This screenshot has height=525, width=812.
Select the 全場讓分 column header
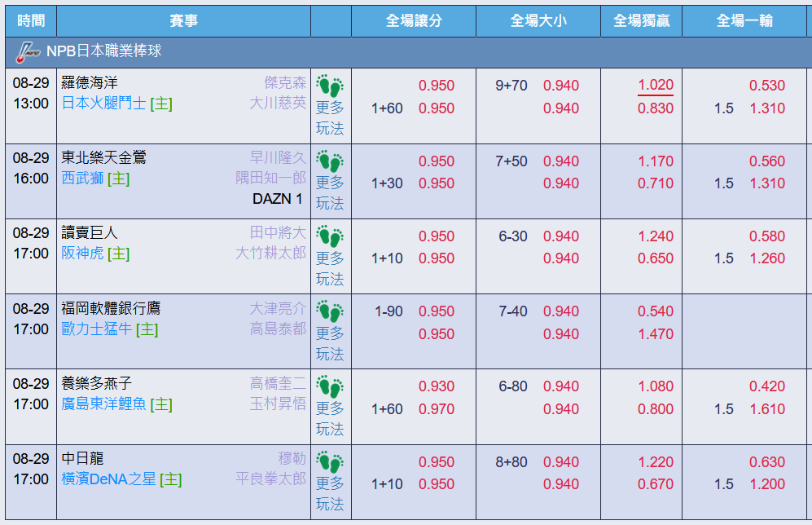click(414, 20)
